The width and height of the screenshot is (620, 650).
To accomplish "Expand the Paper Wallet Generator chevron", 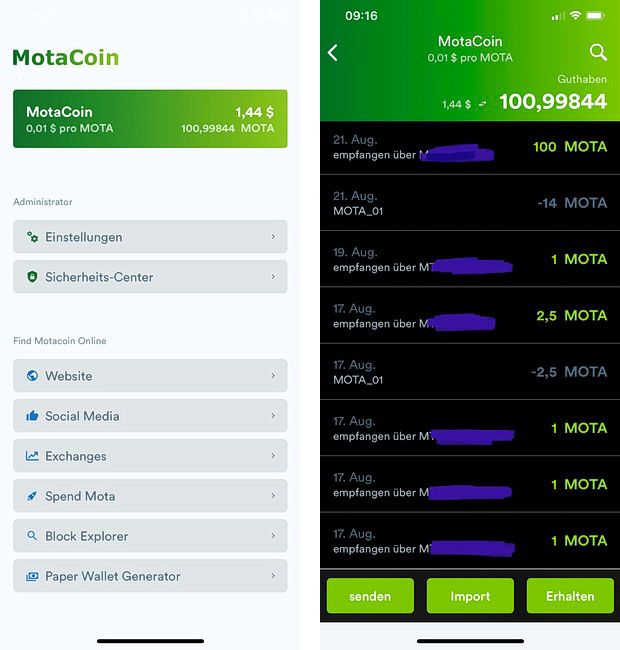I will [273, 575].
